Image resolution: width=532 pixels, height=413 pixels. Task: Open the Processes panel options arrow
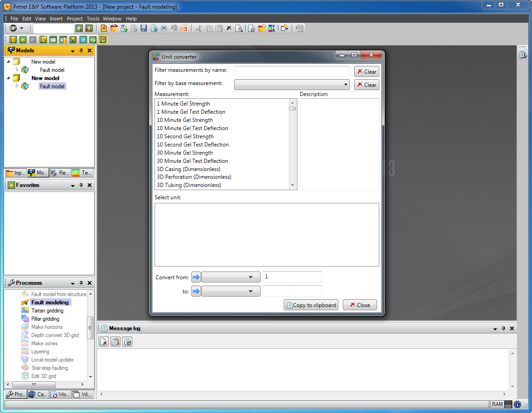tap(73, 283)
